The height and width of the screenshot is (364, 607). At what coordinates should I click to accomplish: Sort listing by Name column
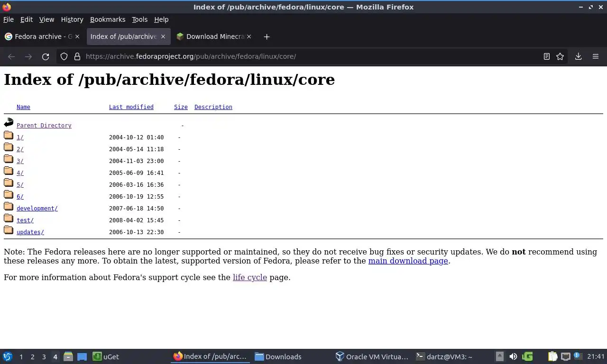[x=23, y=107]
